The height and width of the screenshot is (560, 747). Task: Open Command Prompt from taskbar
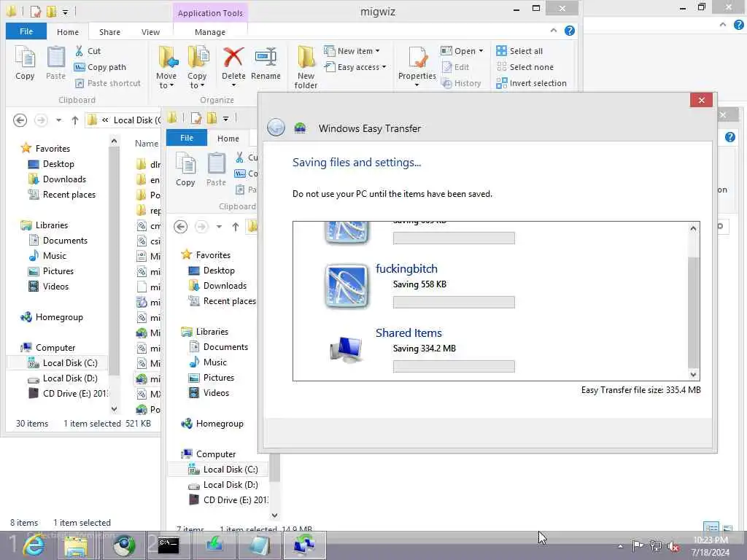point(169,545)
